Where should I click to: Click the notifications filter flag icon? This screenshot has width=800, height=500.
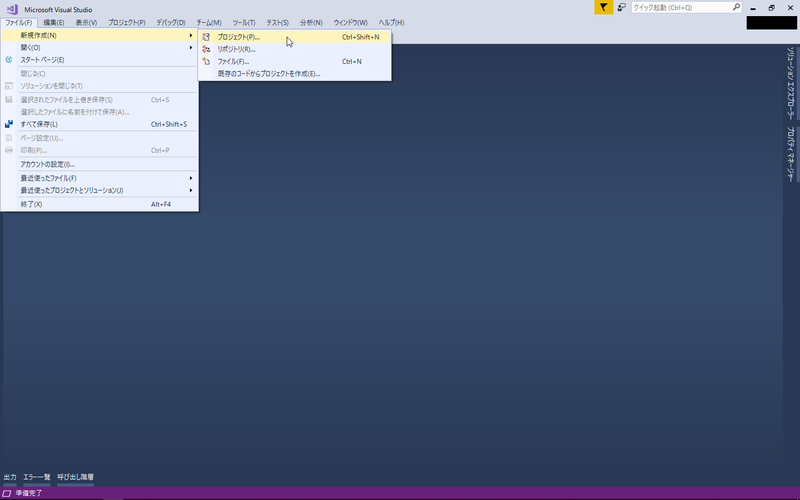(604, 7)
